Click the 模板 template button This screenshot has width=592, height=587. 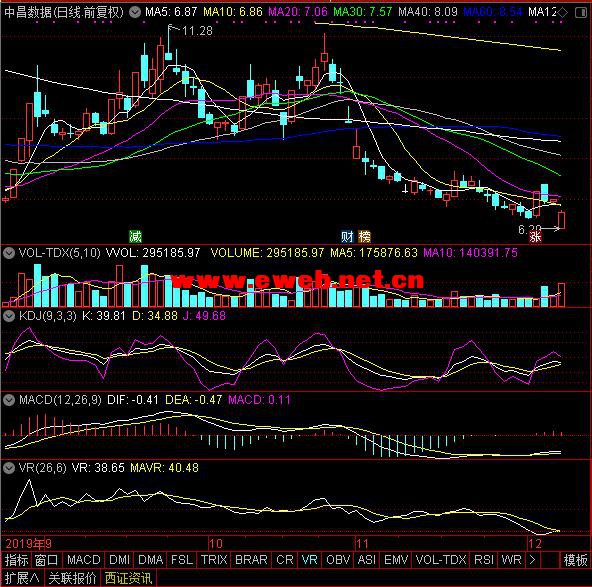pyautogui.click(x=575, y=560)
